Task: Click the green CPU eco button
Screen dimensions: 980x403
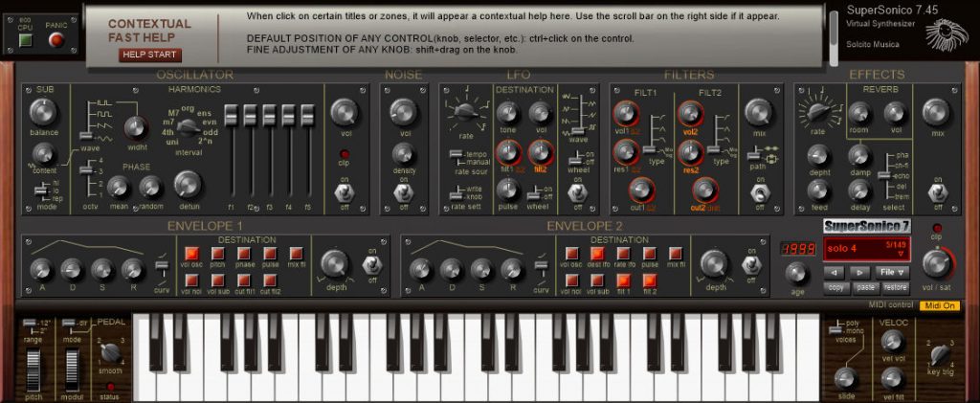Action: (26, 39)
